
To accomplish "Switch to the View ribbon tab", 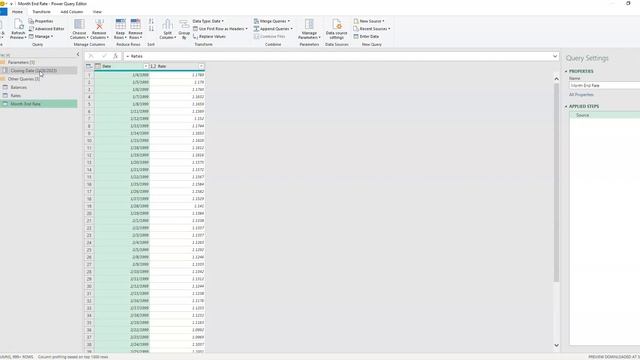I will tap(97, 12).
